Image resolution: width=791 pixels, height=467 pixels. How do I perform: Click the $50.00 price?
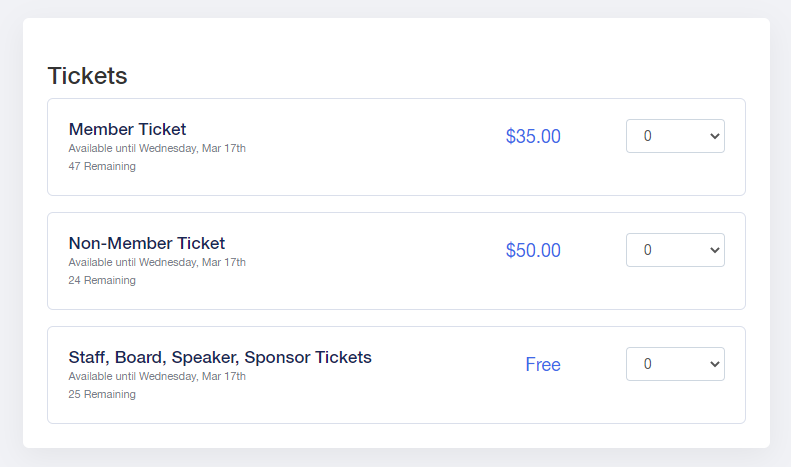pos(533,251)
